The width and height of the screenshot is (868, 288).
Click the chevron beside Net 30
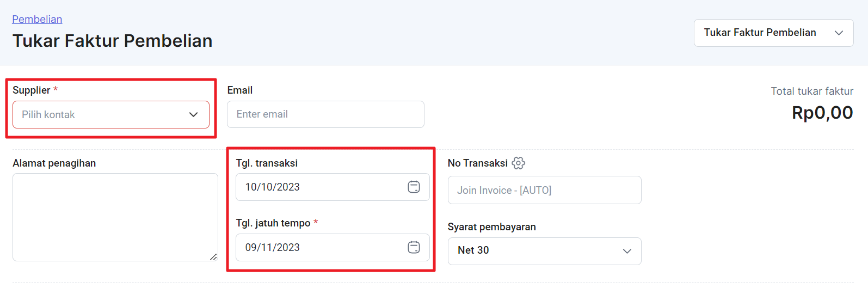click(627, 251)
